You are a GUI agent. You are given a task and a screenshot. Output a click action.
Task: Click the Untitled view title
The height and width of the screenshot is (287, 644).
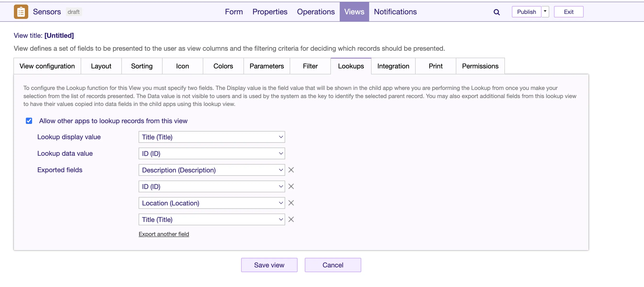59,35
